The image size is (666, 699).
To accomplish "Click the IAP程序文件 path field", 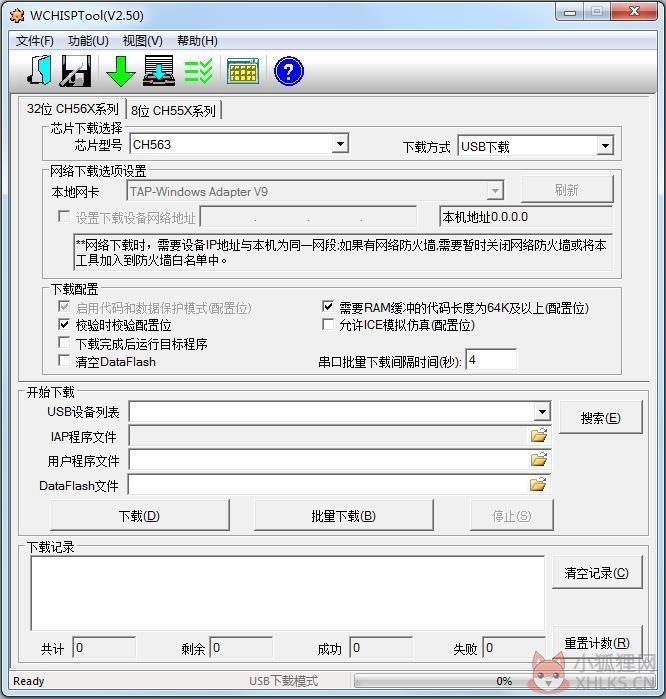I will tap(329, 436).
